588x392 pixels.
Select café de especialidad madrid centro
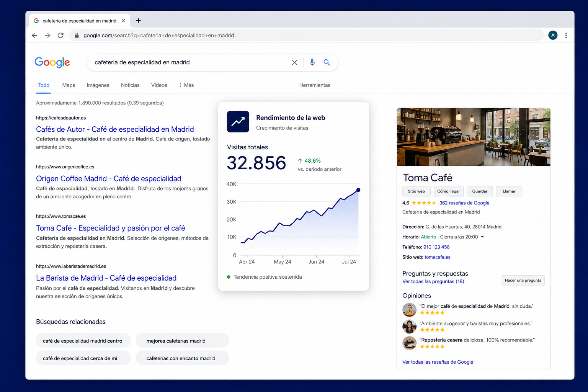tap(83, 341)
